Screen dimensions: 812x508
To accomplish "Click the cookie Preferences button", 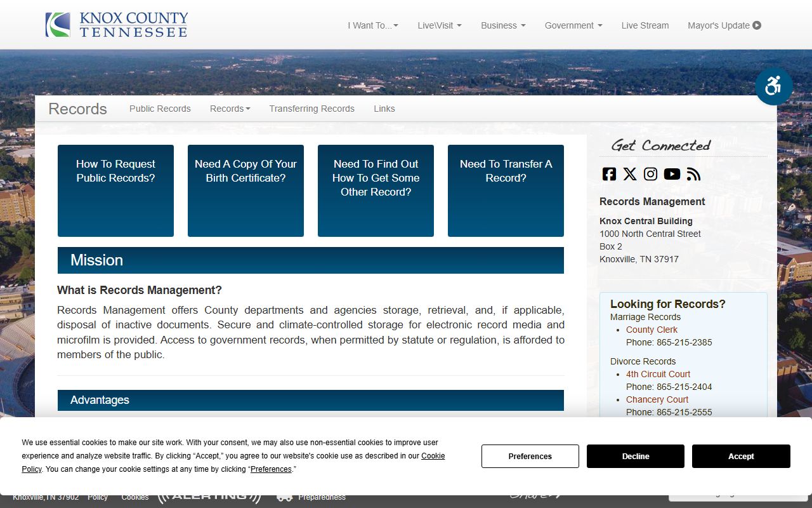I will pyautogui.click(x=530, y=456).
